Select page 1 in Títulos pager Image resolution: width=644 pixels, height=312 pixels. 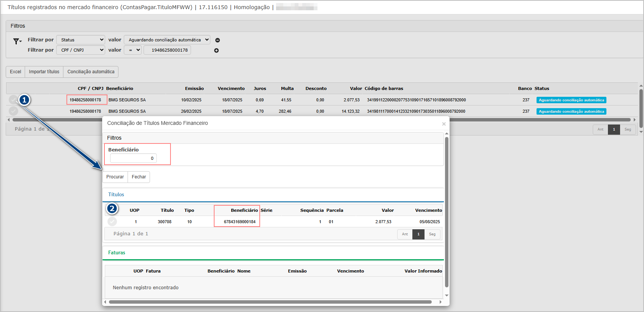click(418, 234)
